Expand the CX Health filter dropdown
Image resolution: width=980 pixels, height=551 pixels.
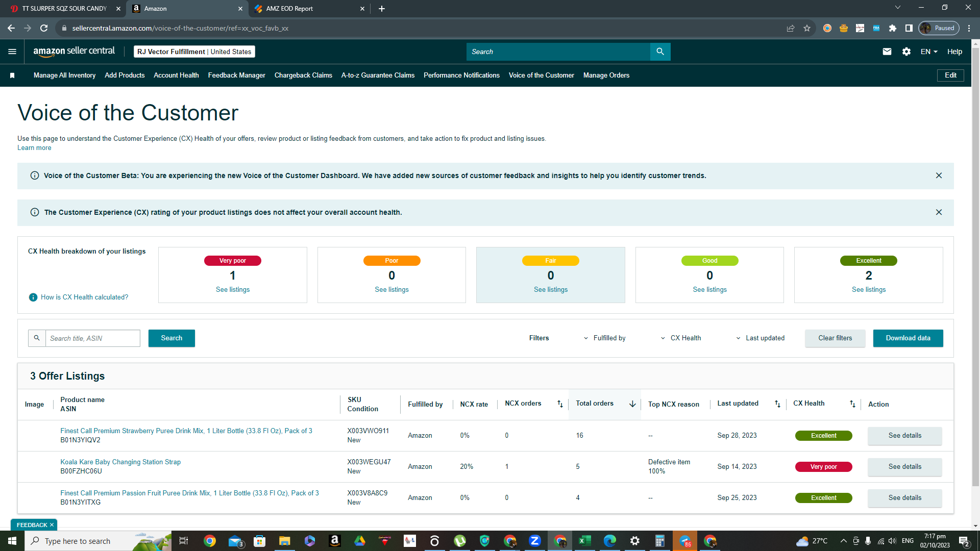(681, 338)
